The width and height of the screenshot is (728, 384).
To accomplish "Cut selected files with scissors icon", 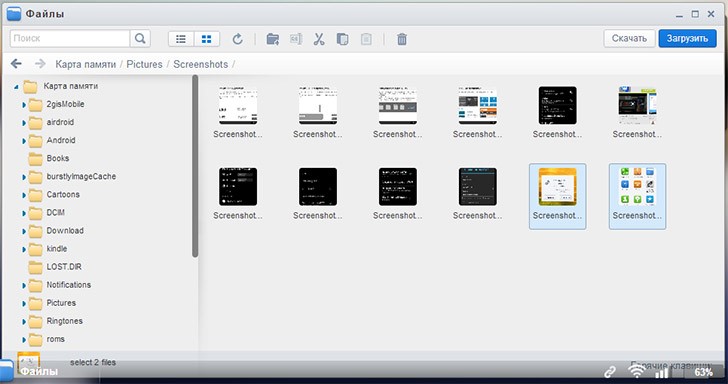I will pos(319,39).
